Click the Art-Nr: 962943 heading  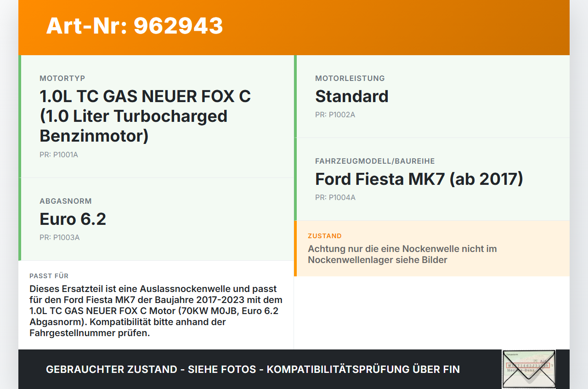pyautogui.click(x=135, y=26)
